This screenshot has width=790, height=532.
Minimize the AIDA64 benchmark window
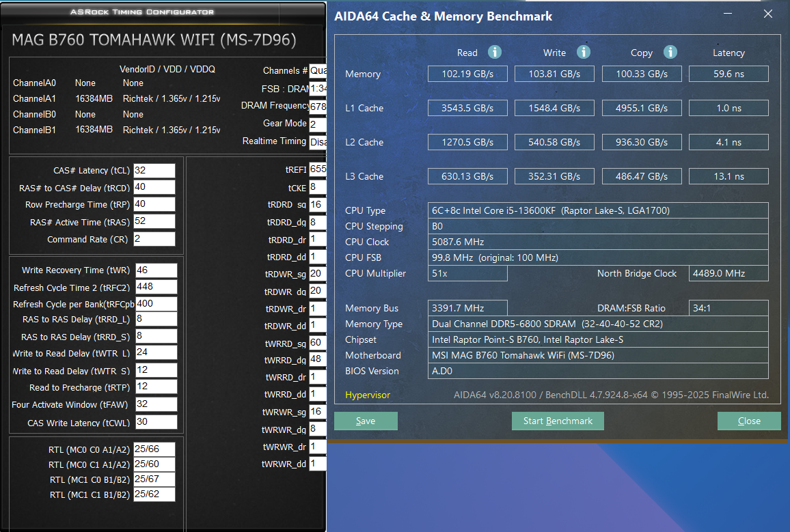tap(728, 14)
